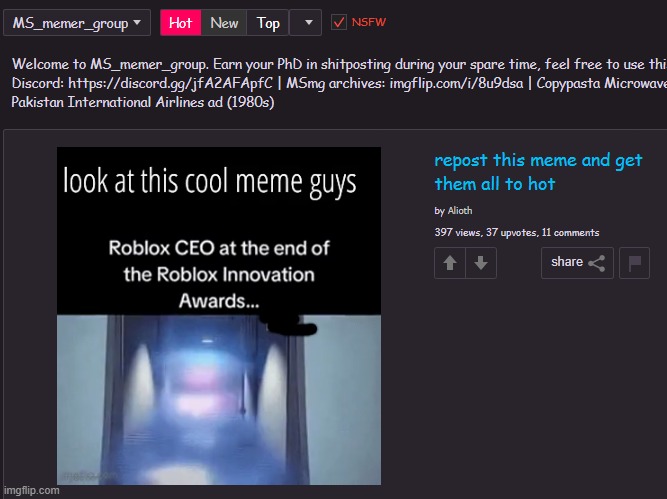Image resolution: width=667 pixels, height=499 pixels.
Task: Expand the dropdown arrow beside Top
Action: click(305, 23)
